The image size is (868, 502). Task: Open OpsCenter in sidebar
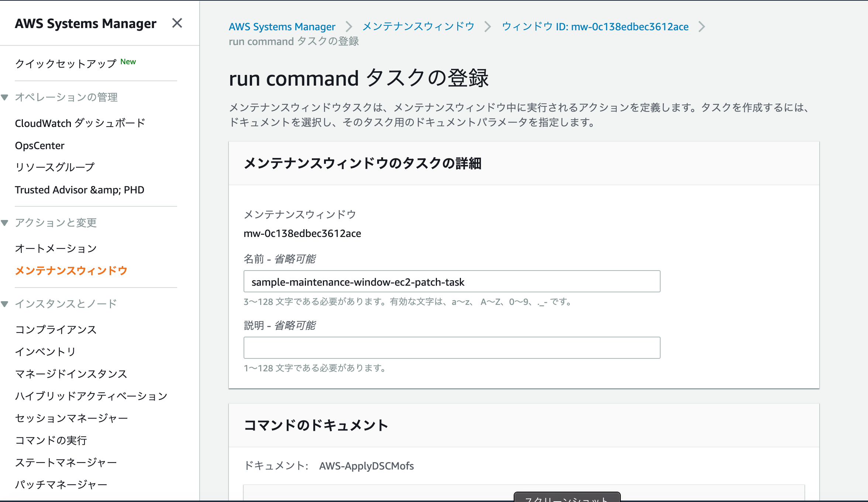[x=39, y=145]
